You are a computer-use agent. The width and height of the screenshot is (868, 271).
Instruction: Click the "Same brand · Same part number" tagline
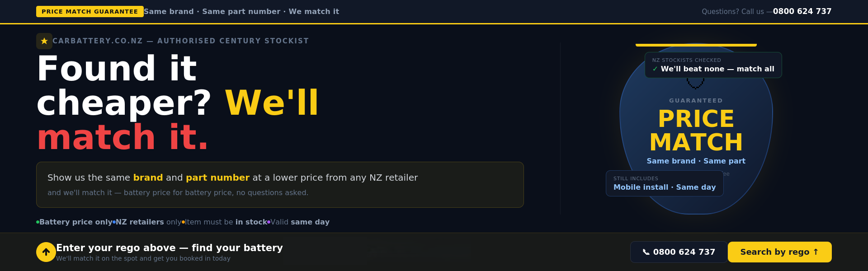tap(241, 11)
